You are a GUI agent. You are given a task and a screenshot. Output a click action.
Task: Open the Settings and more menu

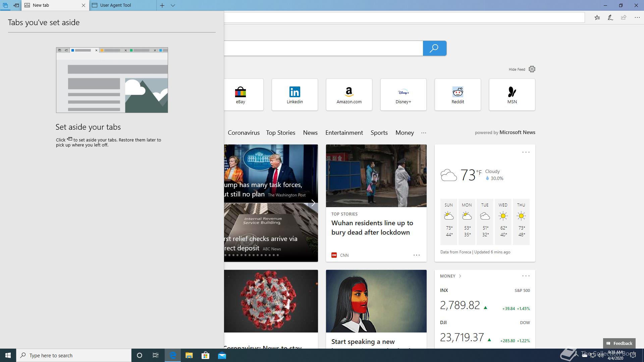[637, 17]
